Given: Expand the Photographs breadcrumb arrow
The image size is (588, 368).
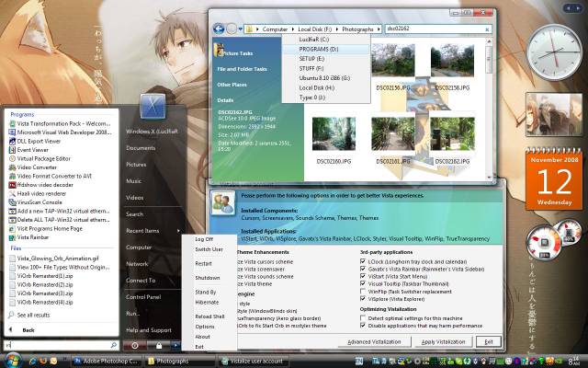Looking at the screenshot, I should click(379, 29).
